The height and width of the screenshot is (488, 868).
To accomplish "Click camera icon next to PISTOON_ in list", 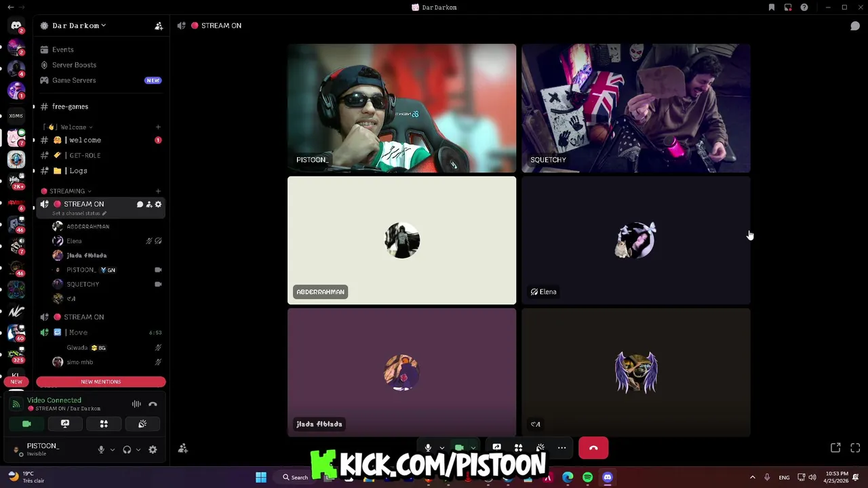I will point(158,270).
